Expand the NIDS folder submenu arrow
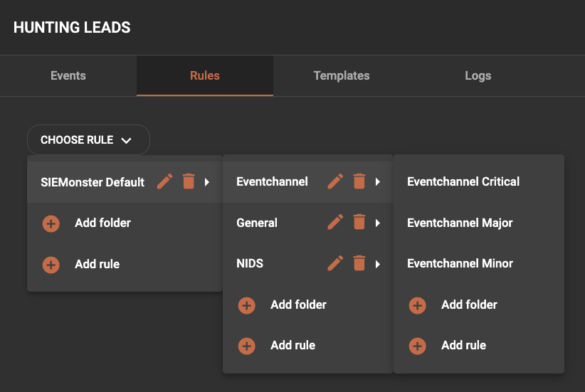 click(x=378, y=265)
